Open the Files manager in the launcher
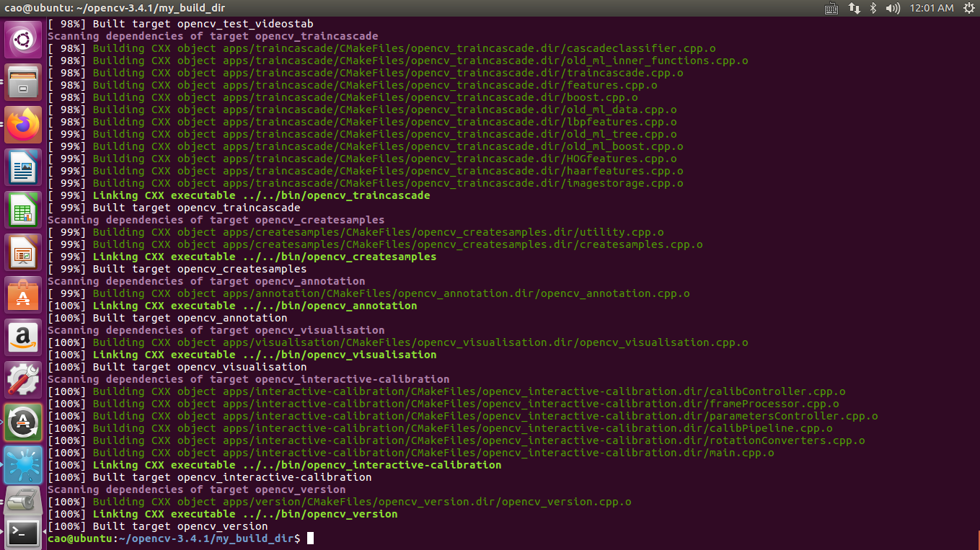Screen dimensions: 980x550 click(x=23, y=83)
